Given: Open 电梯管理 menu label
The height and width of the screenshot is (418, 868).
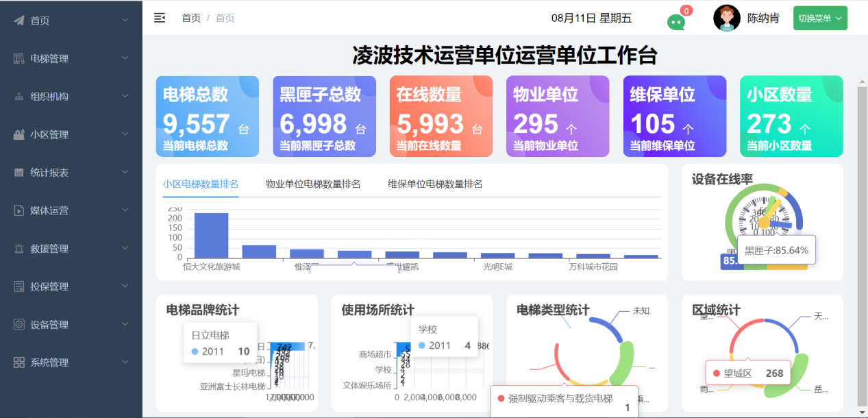Looking at the screenshot, I should (49, 59).
